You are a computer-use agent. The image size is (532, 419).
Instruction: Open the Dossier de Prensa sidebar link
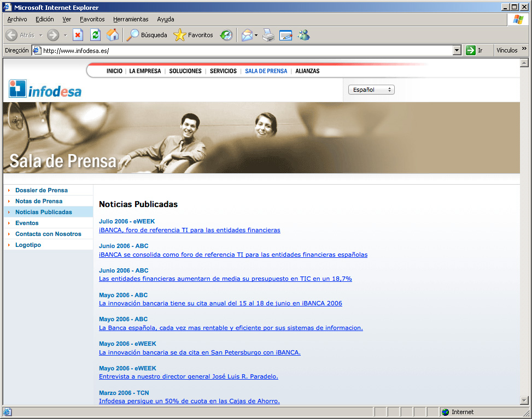point(42,190)
